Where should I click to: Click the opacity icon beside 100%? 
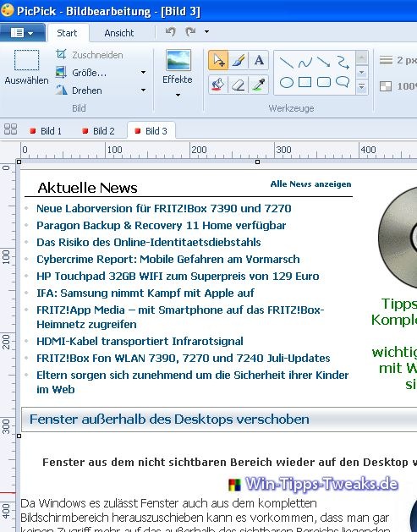pos(386,86)
